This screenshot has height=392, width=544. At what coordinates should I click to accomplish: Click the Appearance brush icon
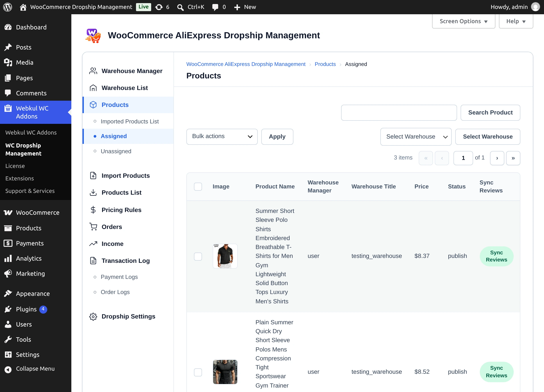point(8,293)
